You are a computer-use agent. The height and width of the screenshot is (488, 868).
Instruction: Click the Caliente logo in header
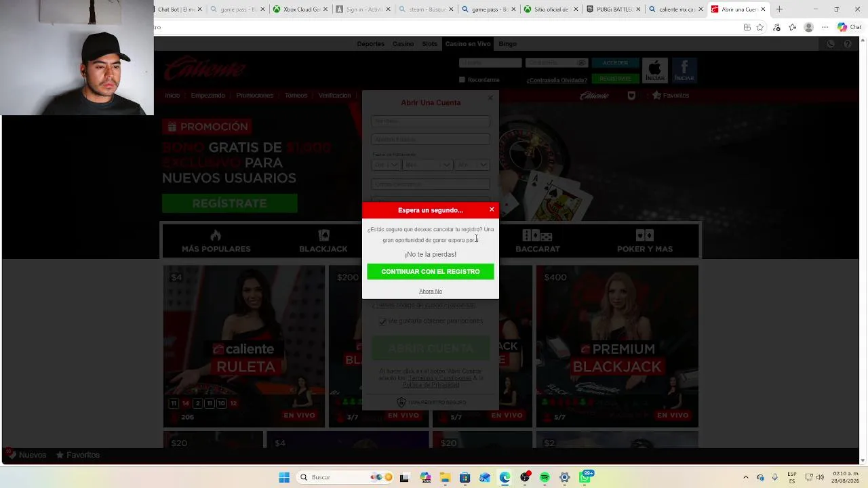tap(205, 69)
